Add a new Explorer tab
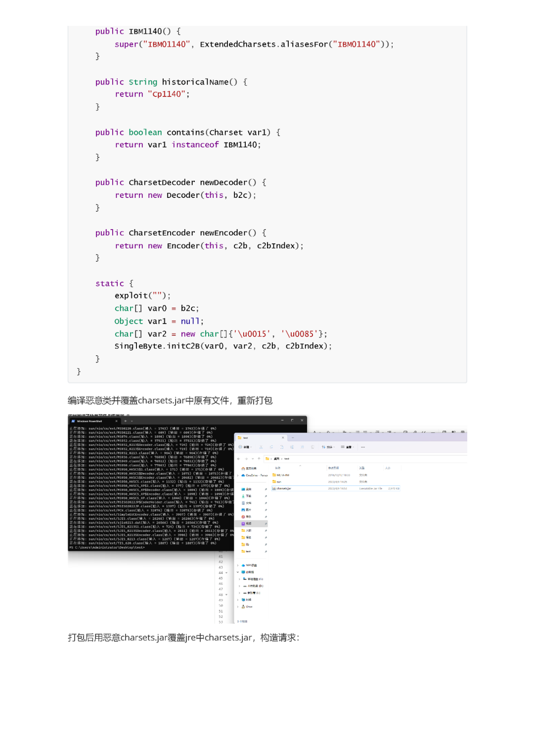Screen dimensions: 534x756 pos(293,438)
